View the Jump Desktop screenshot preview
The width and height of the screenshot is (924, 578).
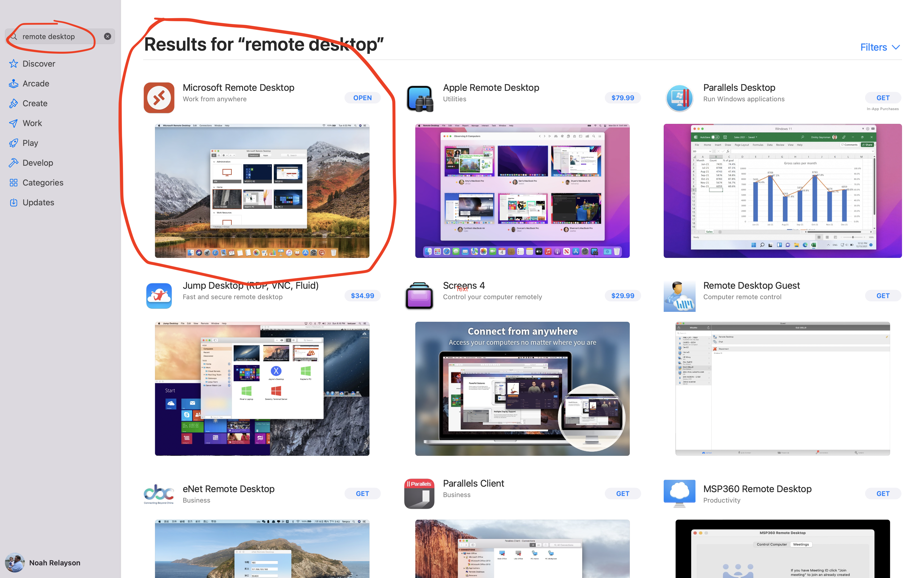click(x=262, y=389)
